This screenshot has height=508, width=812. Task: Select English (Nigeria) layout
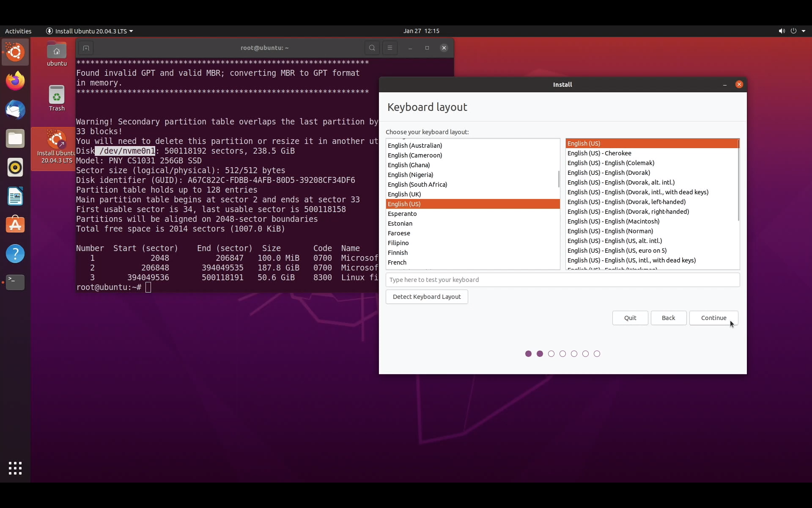tap(473, 175)
